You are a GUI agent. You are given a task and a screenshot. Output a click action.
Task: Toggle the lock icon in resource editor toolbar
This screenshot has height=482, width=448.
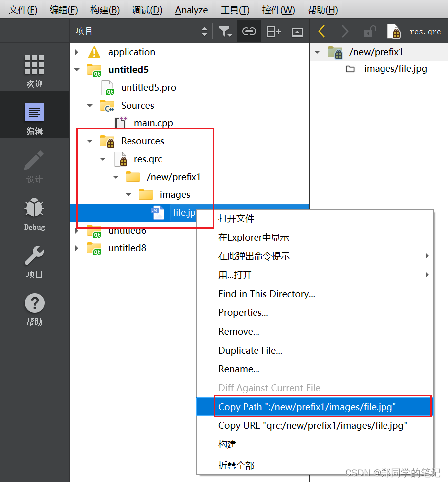369,31
